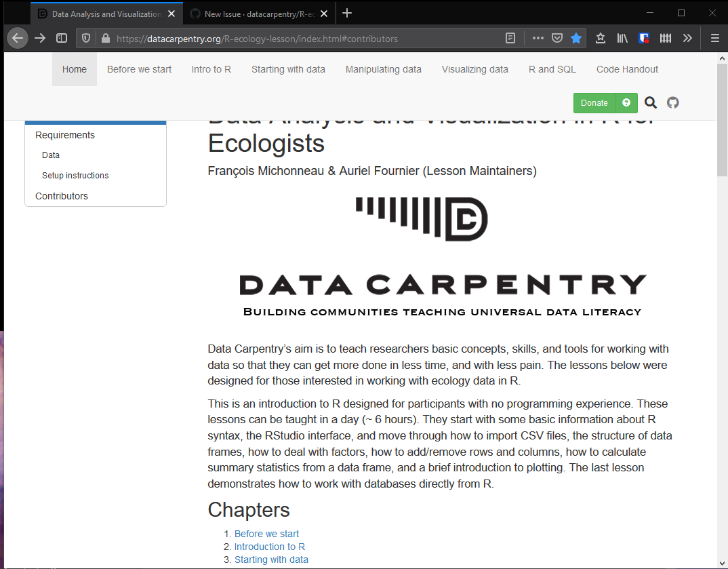Jump to Requirements in sidebar contents

(65, 135)
